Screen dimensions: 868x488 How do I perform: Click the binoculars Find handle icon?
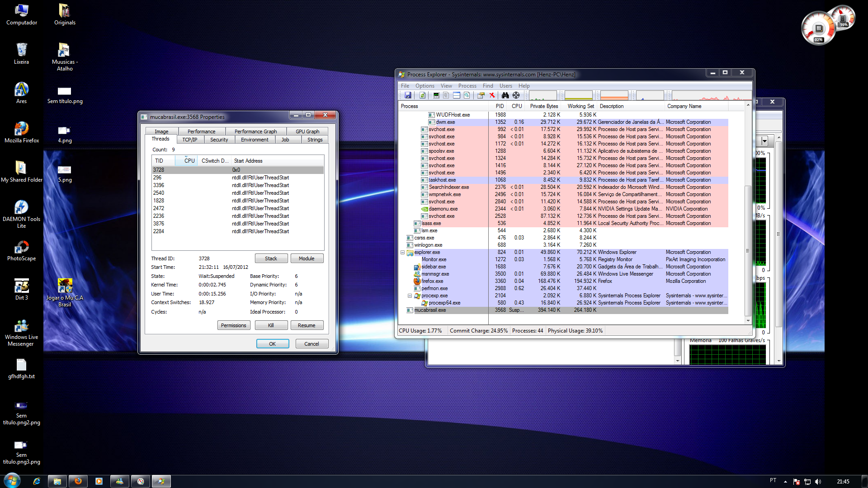pos(505,95)
